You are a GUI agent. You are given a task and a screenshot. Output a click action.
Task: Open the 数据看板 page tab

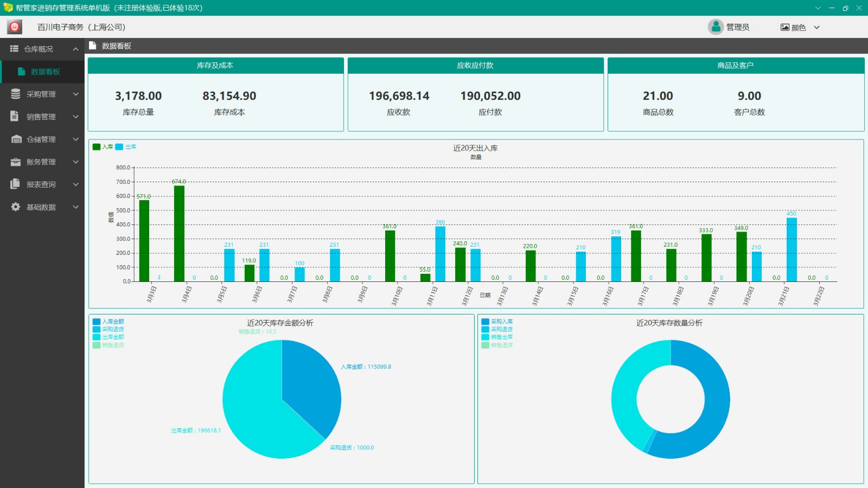(116, 46)
